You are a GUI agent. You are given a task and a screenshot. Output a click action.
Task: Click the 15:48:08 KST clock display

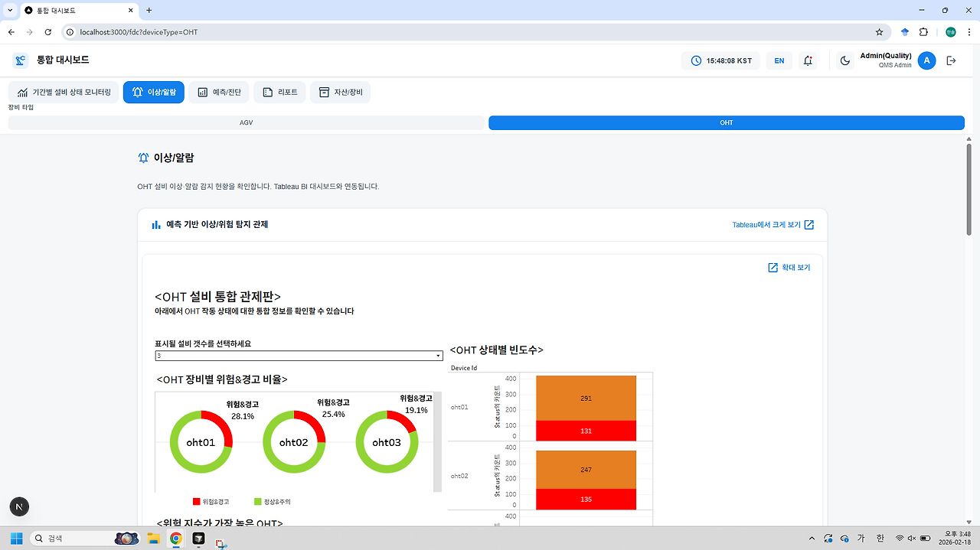coord(720,60)
